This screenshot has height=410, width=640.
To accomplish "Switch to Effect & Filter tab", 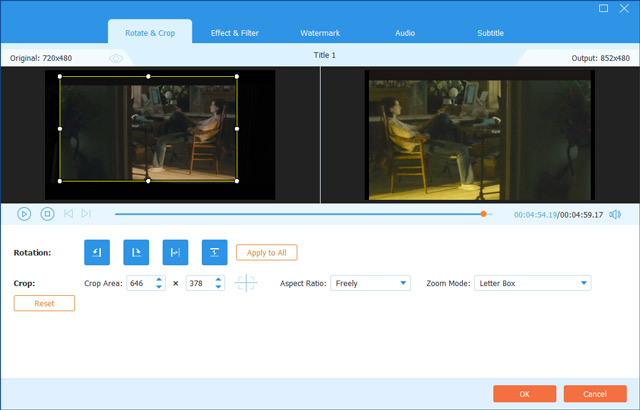I will click(x=235, y=33).
